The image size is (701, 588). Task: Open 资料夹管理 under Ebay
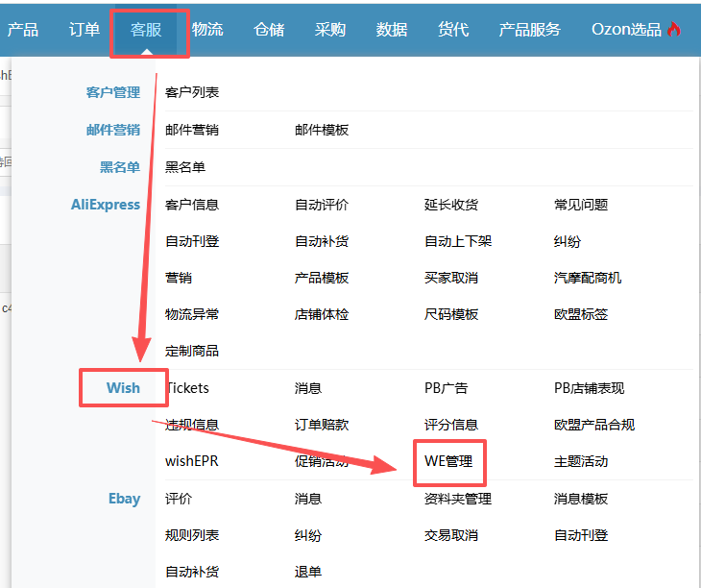[458, 499]
